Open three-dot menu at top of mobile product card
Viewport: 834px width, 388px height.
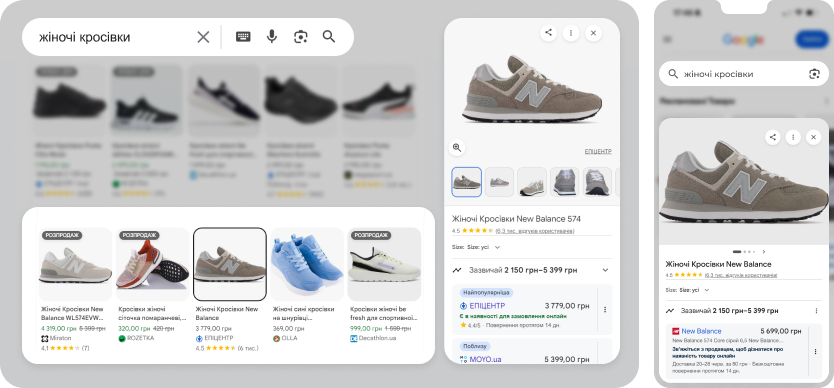793,137
